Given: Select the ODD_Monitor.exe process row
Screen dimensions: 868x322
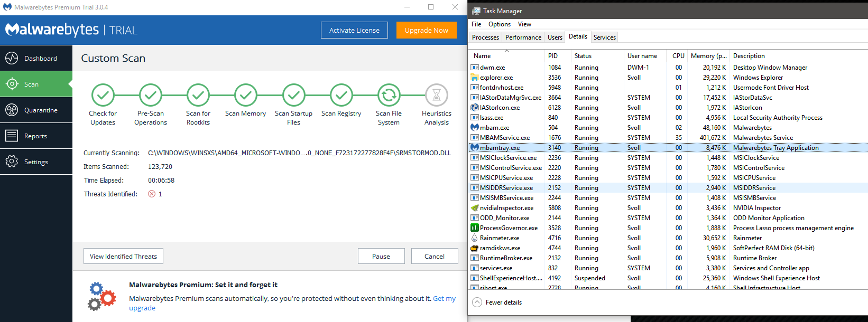Looking at the screenshot, I should click(669, 218).
